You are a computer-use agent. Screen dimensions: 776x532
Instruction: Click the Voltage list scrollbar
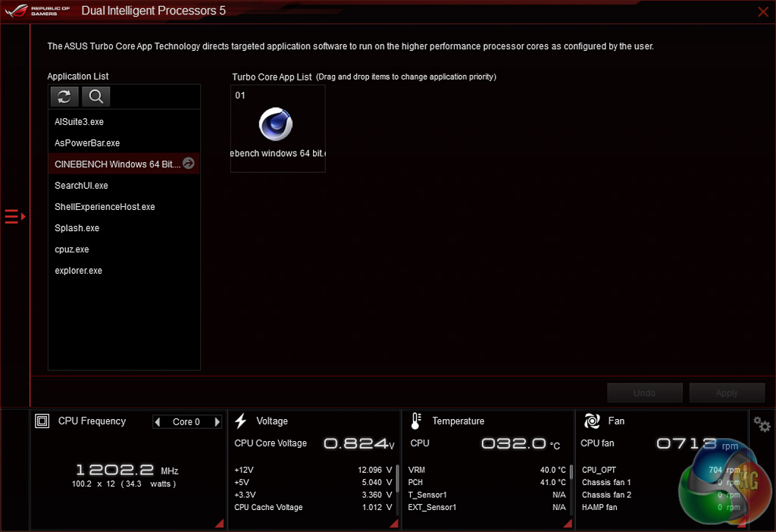[397, 478]
